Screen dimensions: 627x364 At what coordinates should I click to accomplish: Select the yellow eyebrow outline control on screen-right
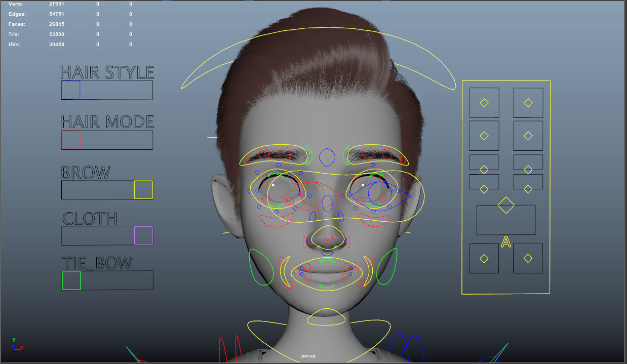click(x=378, y=155)
